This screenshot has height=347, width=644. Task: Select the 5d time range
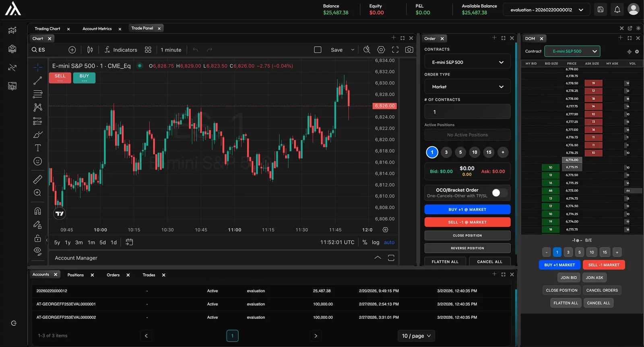(103, 242)
